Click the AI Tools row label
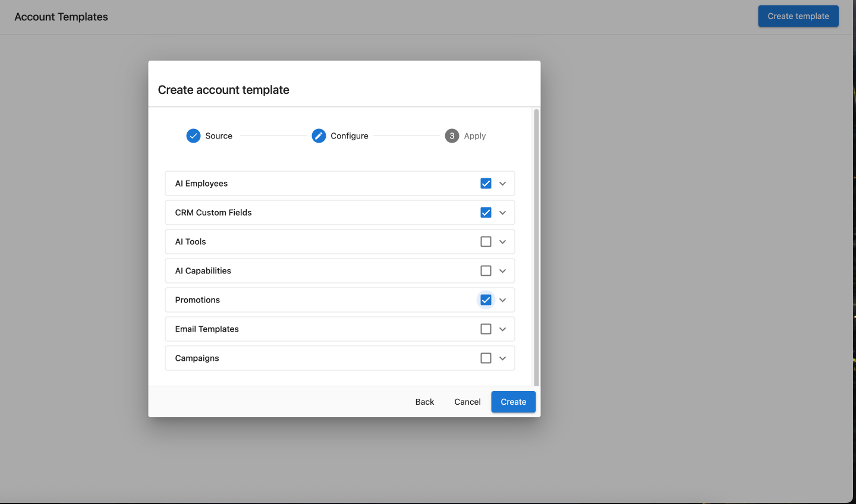 (190, 242)
